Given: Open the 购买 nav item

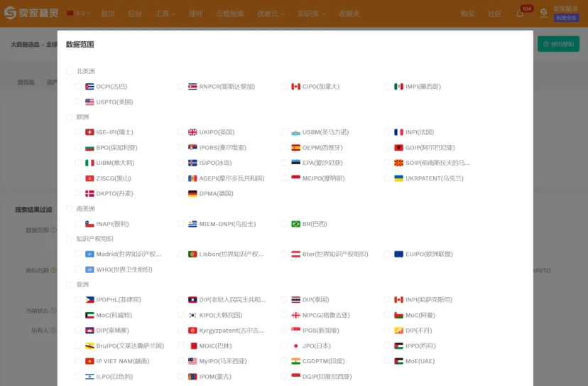Looking at the screenshot, I should (467, 14).
